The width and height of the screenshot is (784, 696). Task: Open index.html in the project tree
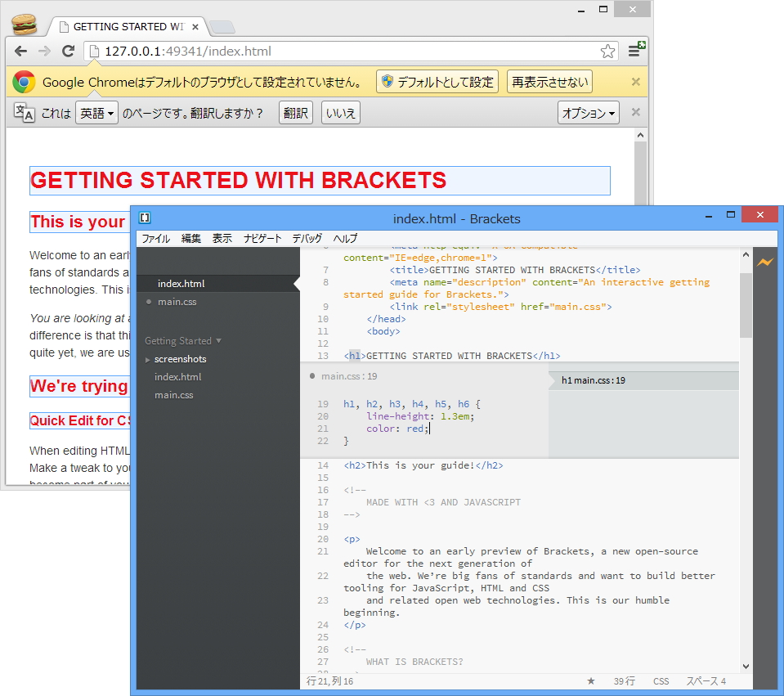coord(177,377)
